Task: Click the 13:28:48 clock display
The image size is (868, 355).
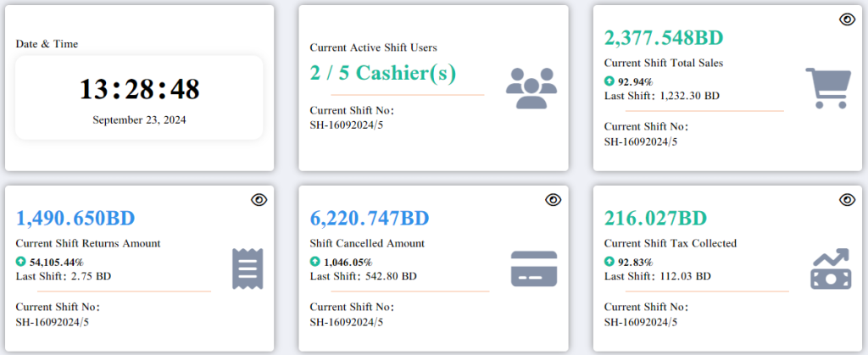Action: 139,89
